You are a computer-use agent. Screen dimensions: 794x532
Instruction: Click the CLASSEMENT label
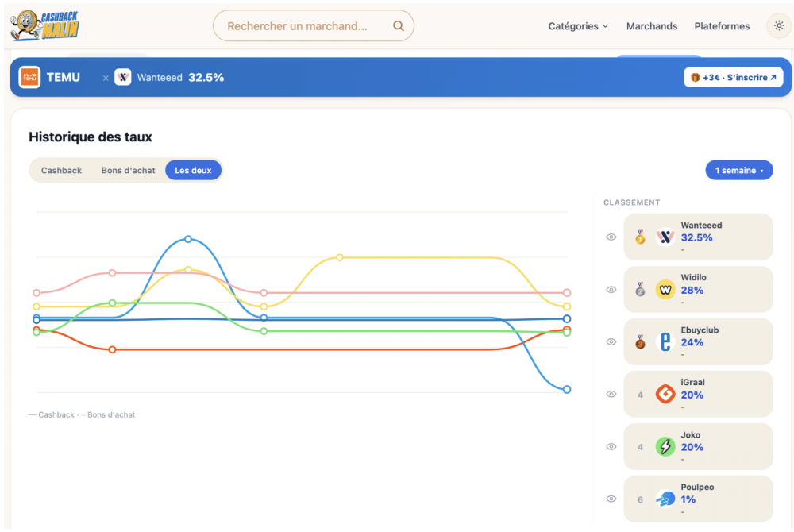pyautogui.click(x=631, y=202)
